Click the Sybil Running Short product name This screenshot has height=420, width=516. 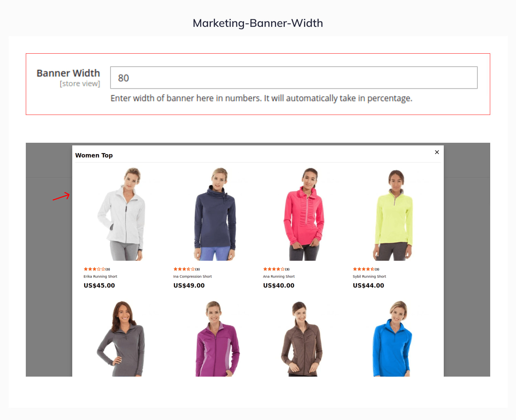[369, 277]
